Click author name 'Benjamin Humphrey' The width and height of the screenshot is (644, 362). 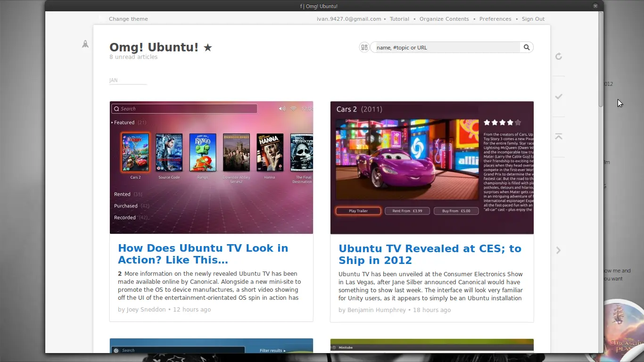pos(377,310)
